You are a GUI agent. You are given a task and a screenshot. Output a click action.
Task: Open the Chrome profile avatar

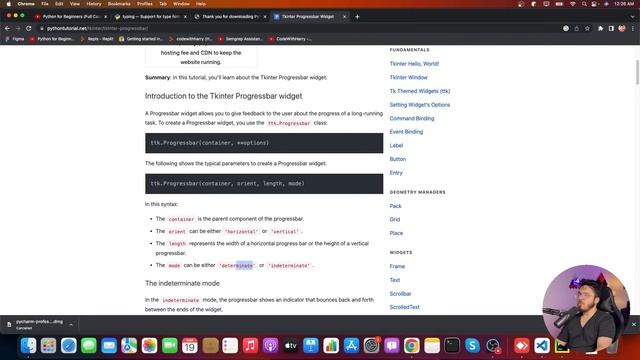click(x=622, y=29)
